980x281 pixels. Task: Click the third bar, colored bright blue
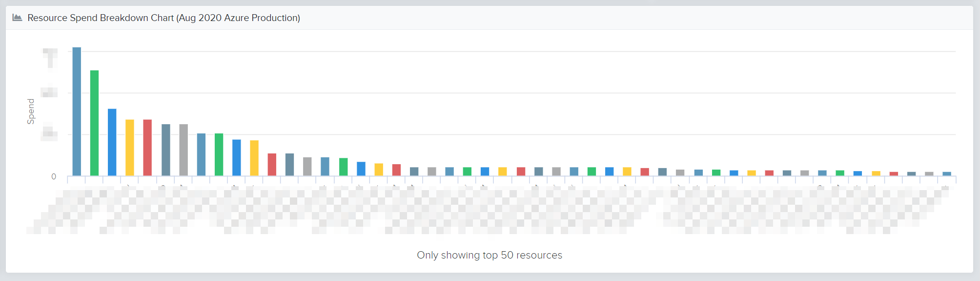(112, 142)
